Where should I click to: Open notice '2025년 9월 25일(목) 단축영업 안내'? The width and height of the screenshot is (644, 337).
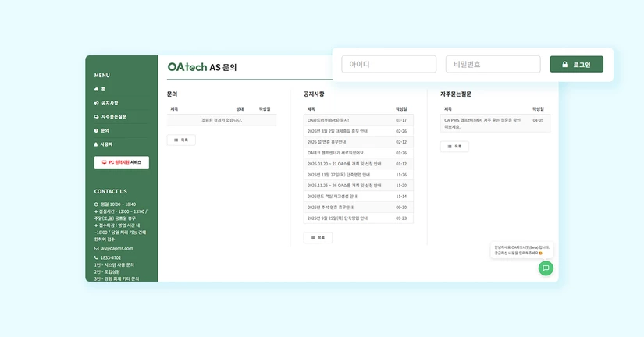(337, 218)
